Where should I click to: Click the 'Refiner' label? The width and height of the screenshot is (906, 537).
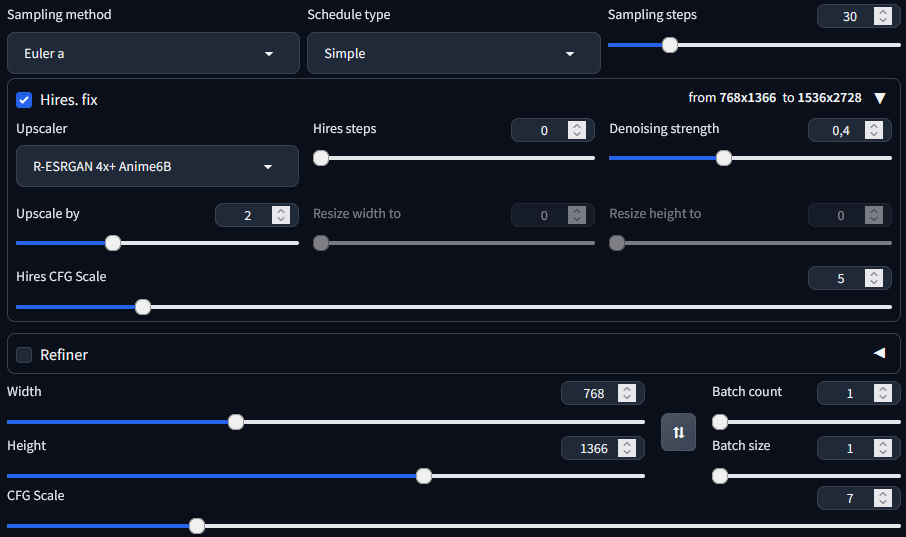pyautogui.click(x=64, y=354)
